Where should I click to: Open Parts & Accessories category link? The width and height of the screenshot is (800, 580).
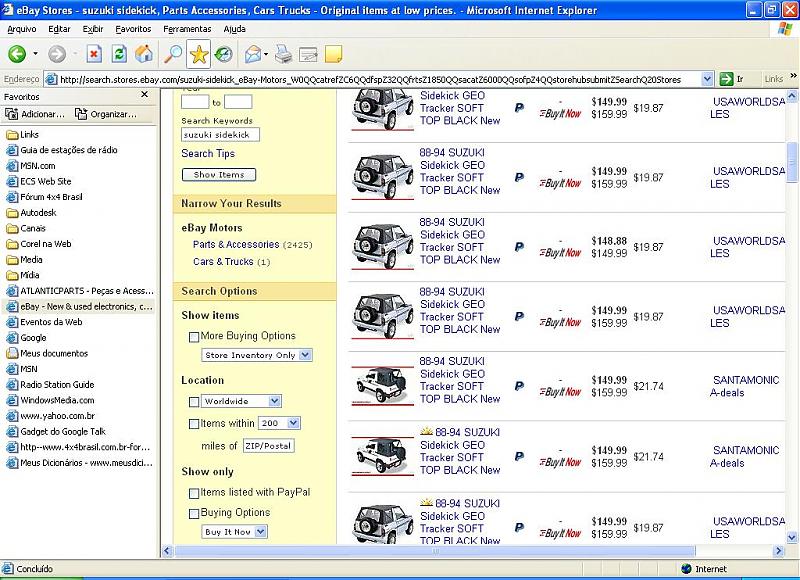[x=236, y=245]
